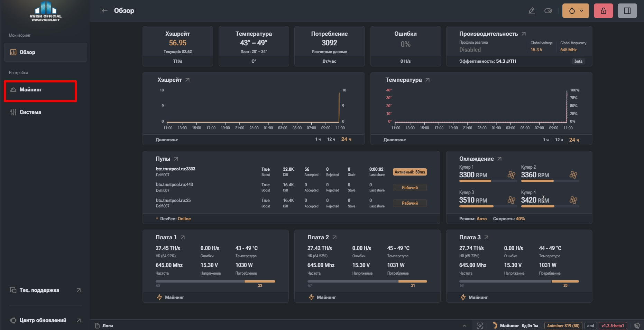Click DevFee: Online status text

click(x=175, y=219)
